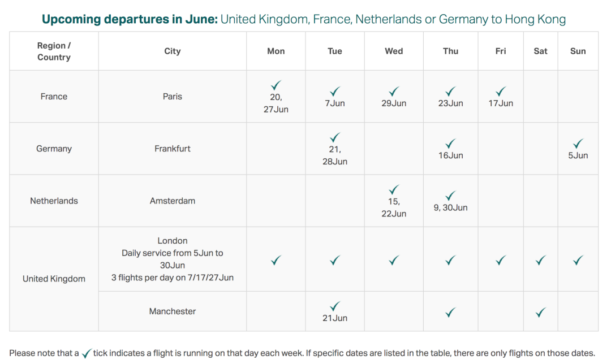
Task: Click the Manchester Thursday tick mark
Action: [450, 312]
